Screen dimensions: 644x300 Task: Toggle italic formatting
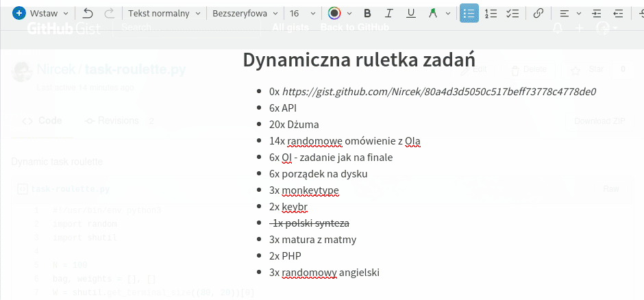point(388,13)
